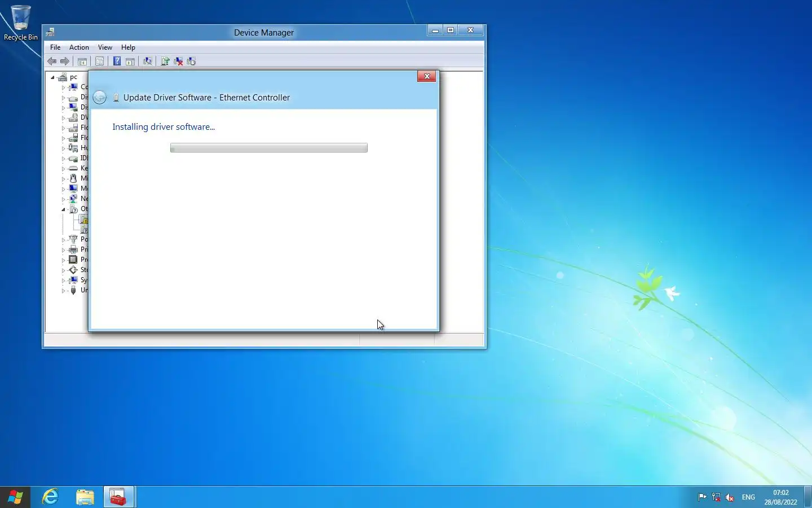Open the Action menu in Device Manager

point(79,47)
